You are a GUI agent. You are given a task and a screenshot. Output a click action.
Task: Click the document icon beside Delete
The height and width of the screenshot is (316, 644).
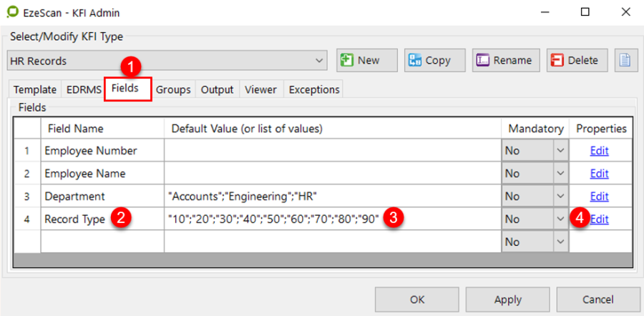[625, 61]
